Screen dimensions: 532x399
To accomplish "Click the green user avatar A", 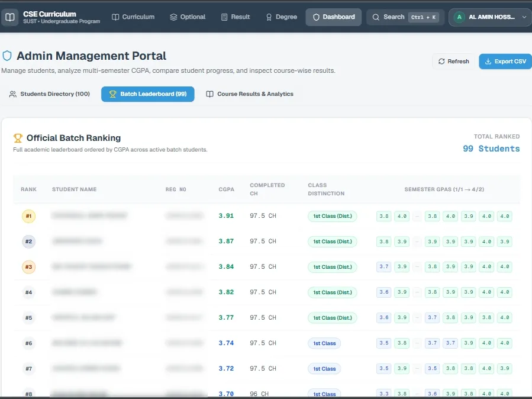I will click(459, 17).
